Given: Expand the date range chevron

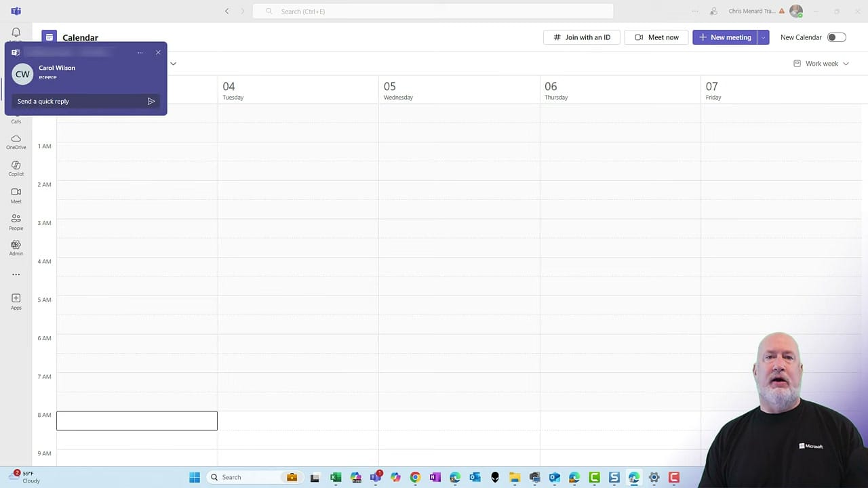Looking at the screenshot, I should tap(173, 64).
